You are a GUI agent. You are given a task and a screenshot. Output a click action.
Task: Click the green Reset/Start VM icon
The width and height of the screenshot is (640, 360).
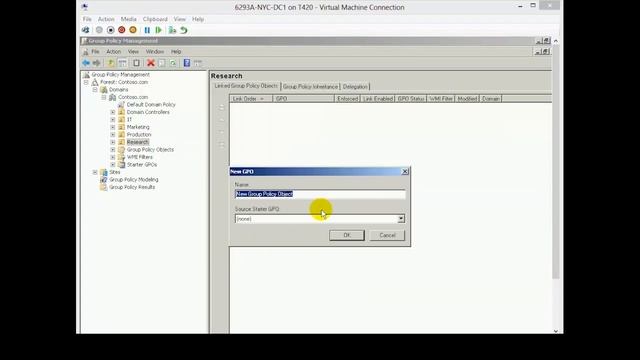(158, 30)
